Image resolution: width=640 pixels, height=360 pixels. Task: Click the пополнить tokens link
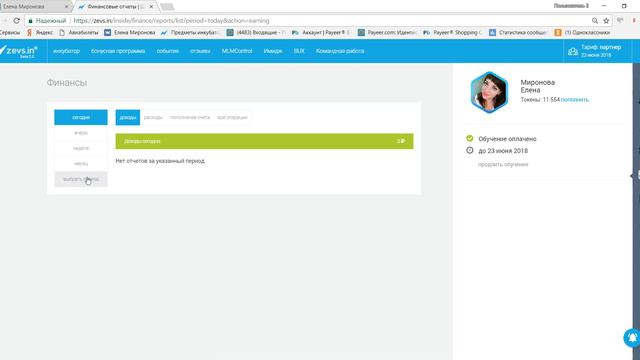point(575,100)
